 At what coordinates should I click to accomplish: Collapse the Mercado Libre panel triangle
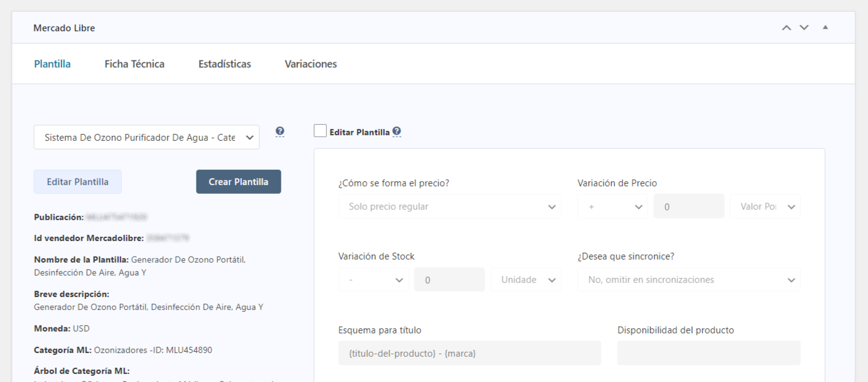pyautogui.click(x=826, y=28)
